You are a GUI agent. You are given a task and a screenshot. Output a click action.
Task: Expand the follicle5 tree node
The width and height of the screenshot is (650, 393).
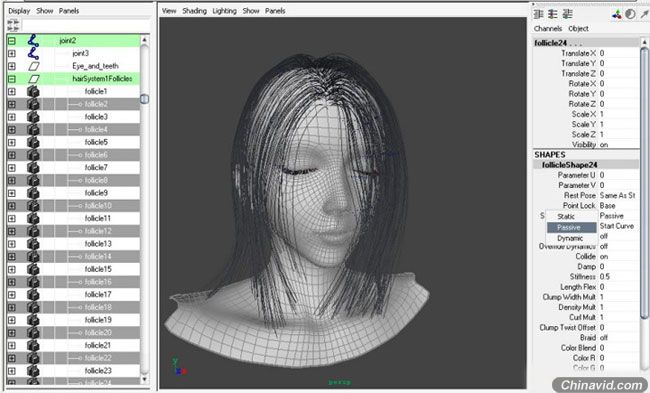pyautogui.click(x=12, y=142)
